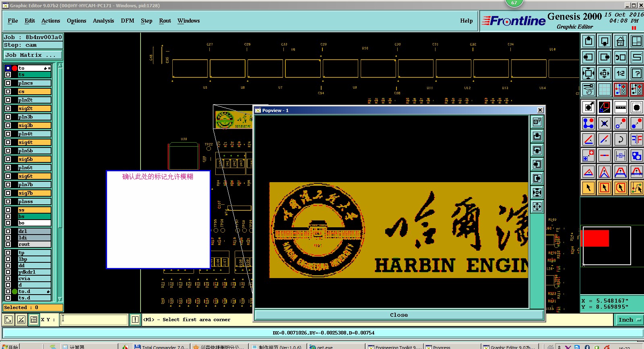Click the Job Matrix button
This screenshot has height=349, width=644.
pyautogui.click(x=33, y=55)
